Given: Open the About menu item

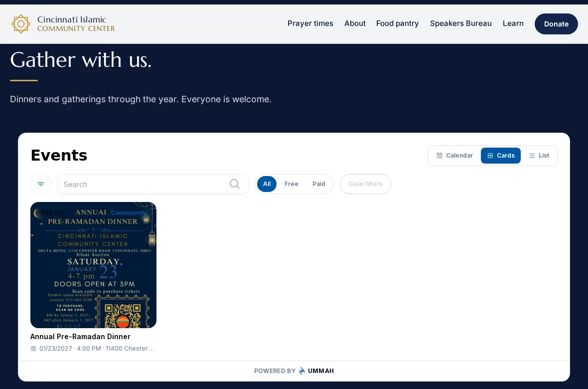Looking at the screenshot, I should point(355,23).
